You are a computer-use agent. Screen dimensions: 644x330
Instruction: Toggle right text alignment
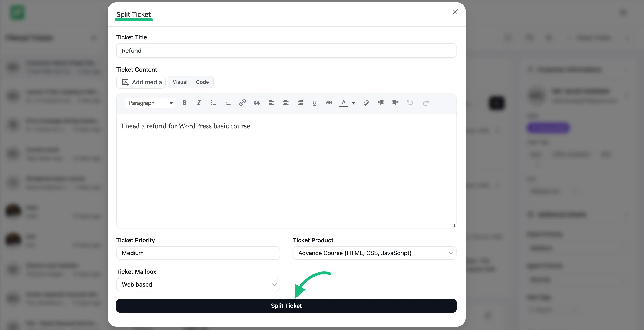[300, 103]
